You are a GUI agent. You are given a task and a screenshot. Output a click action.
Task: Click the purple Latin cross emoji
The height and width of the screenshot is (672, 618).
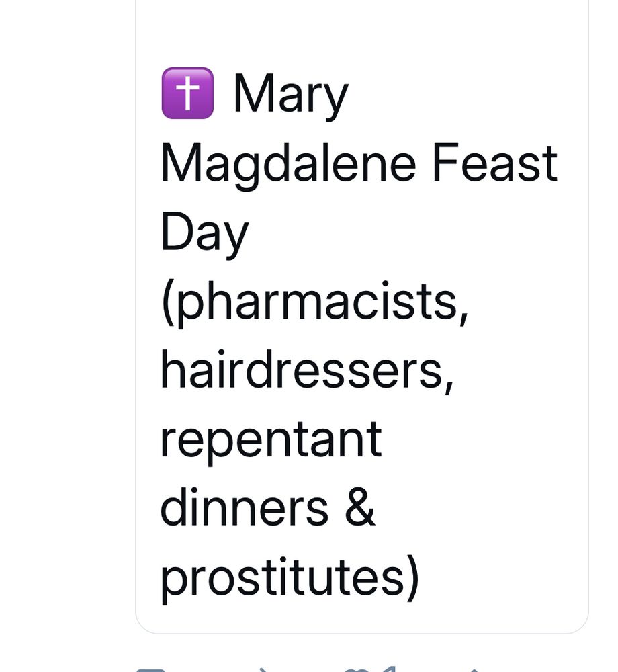click(187, 93)
